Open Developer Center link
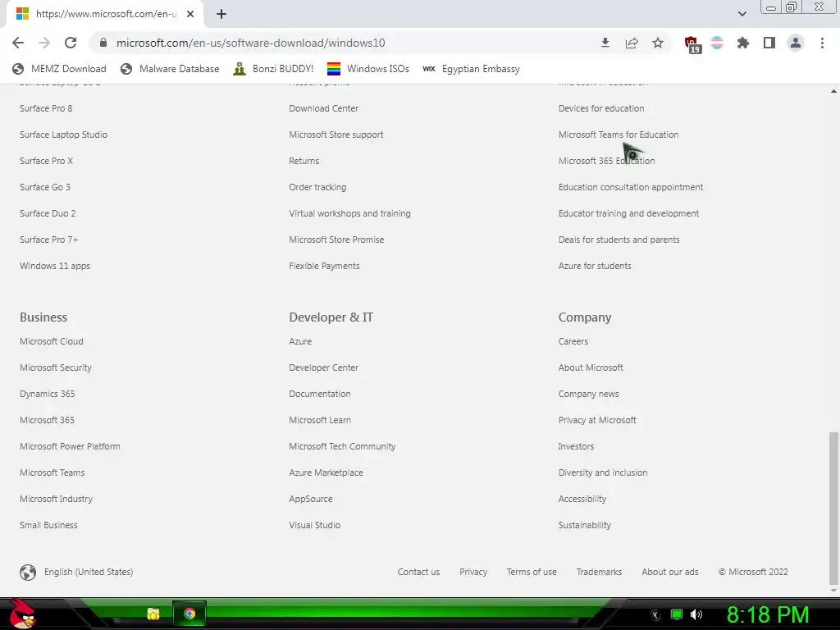 [323, 367]
